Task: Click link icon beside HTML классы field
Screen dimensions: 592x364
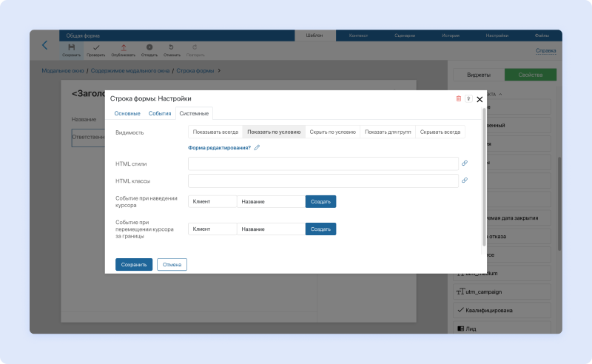Action: (x=465, y=180)
